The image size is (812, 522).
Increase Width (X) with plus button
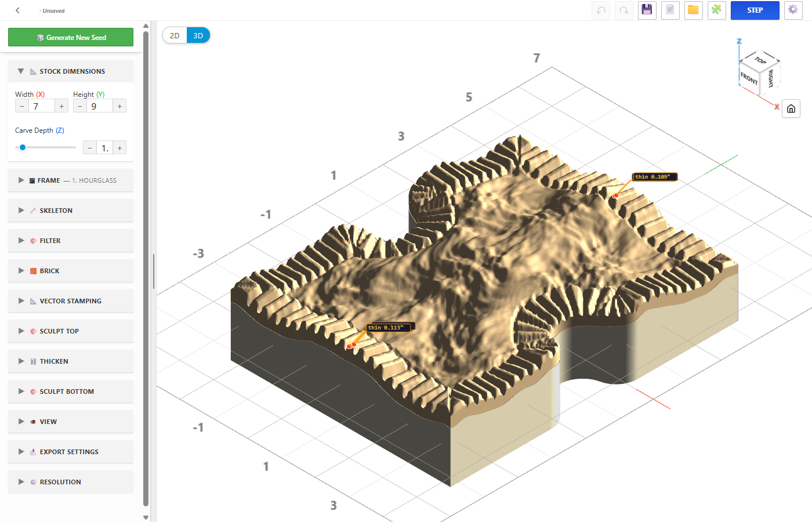tap(61, 106)
